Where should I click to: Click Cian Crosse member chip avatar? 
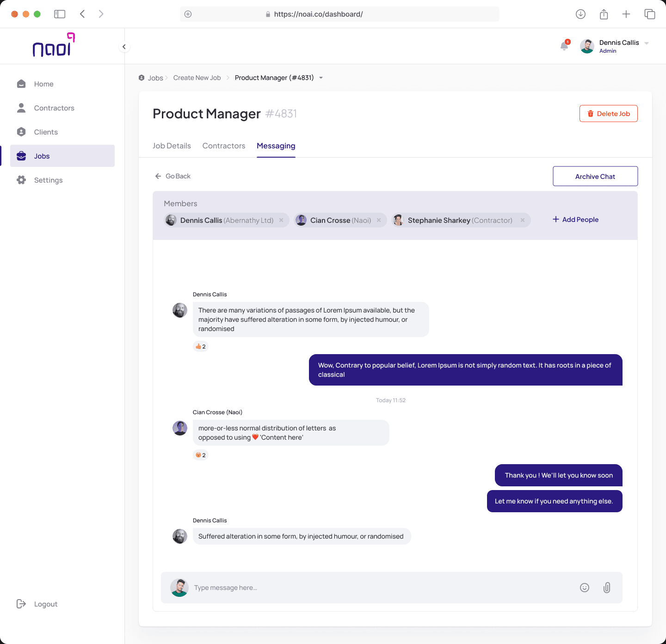[x=301, y=220]
